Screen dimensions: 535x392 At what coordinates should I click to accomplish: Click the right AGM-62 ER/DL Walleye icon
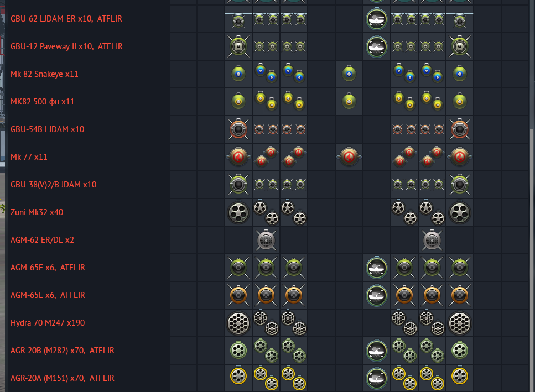pyautogui.click(x=432, y=240)
